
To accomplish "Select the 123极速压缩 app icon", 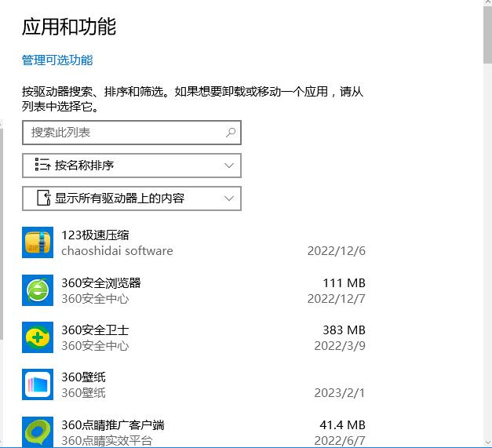I will (x=38, y=242).
